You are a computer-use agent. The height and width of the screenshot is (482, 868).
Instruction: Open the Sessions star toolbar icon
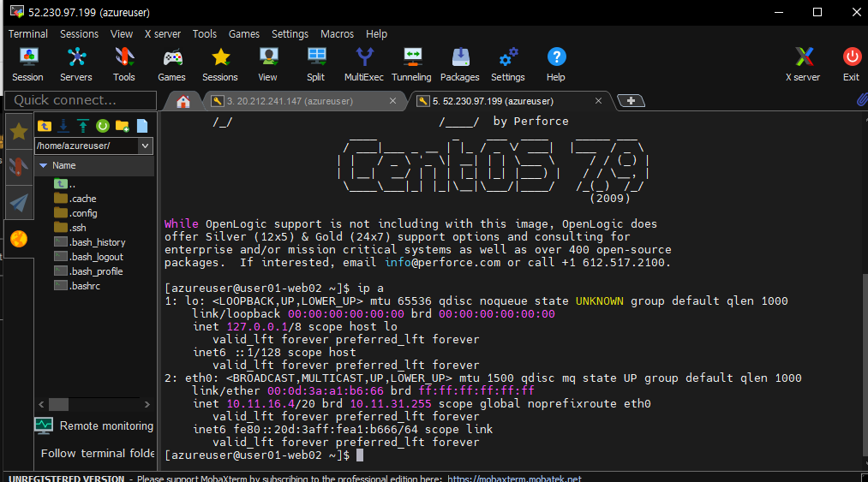(219, 64)
